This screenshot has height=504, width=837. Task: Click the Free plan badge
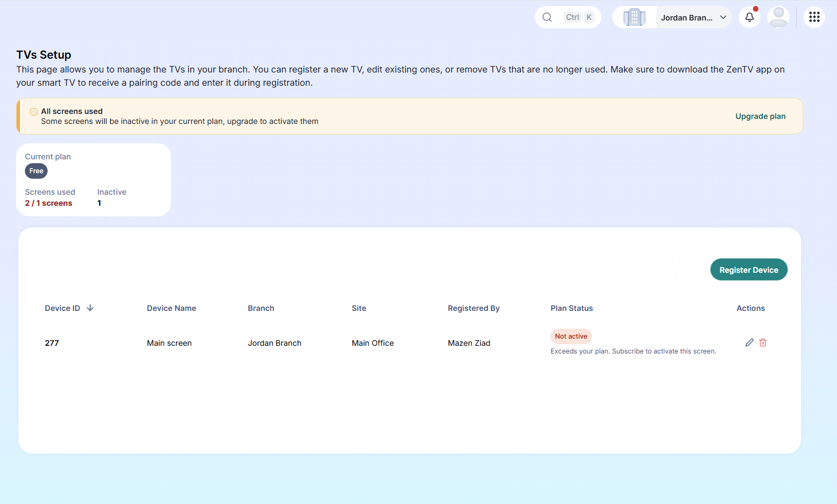[37, 171]
